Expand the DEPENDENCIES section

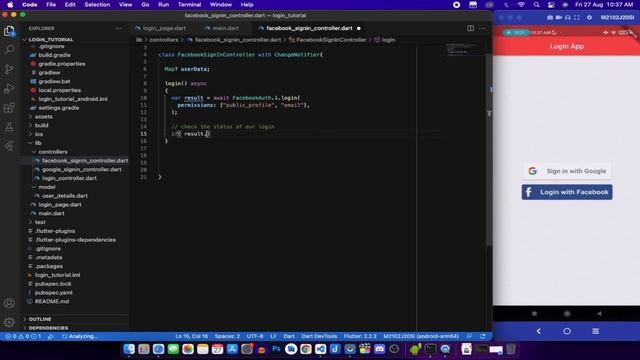click(48, 328)
